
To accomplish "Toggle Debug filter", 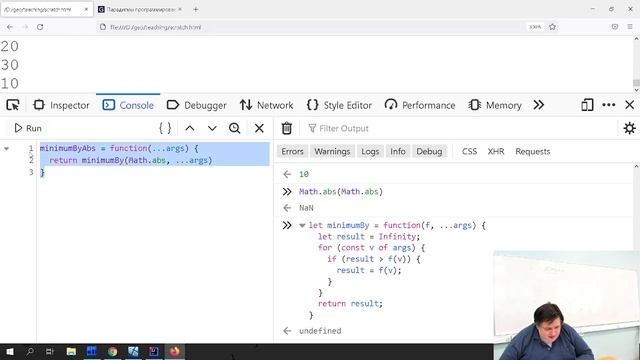I will 429,151.
